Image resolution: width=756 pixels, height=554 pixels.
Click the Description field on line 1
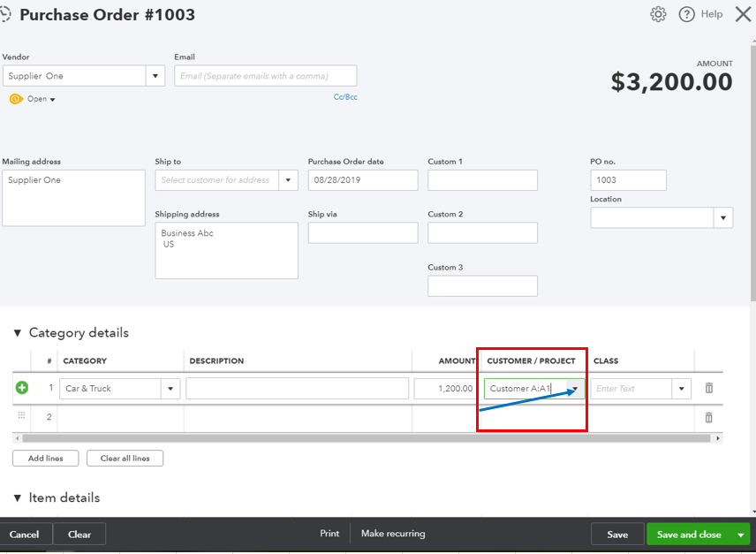click(297, 389)
